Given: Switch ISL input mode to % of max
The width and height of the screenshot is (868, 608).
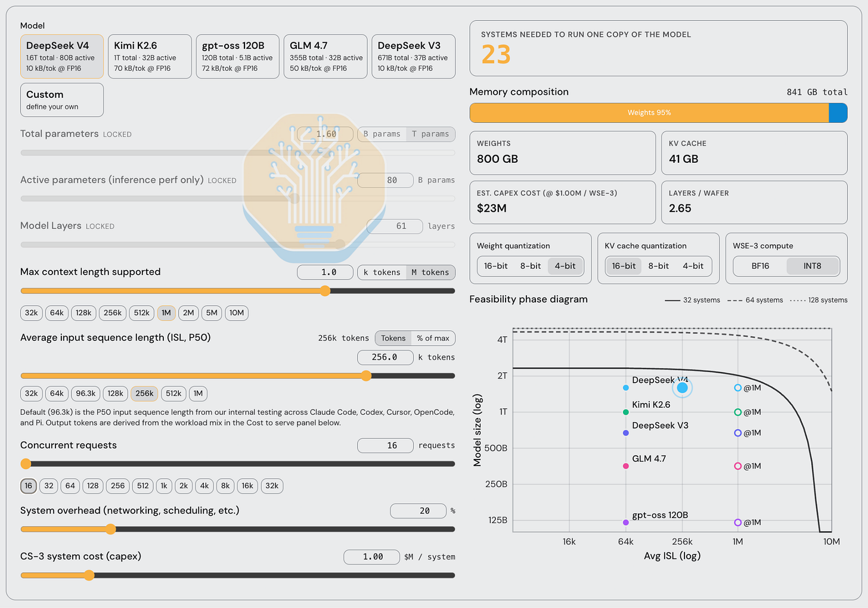Looking at the screenshot, I should (433, 338).
